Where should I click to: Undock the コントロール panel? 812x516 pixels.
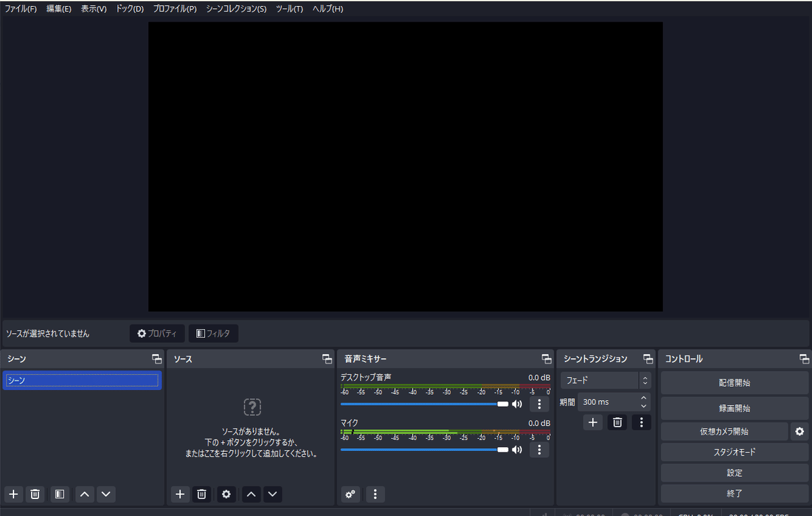pyautogui.click(x=804, y=359)
